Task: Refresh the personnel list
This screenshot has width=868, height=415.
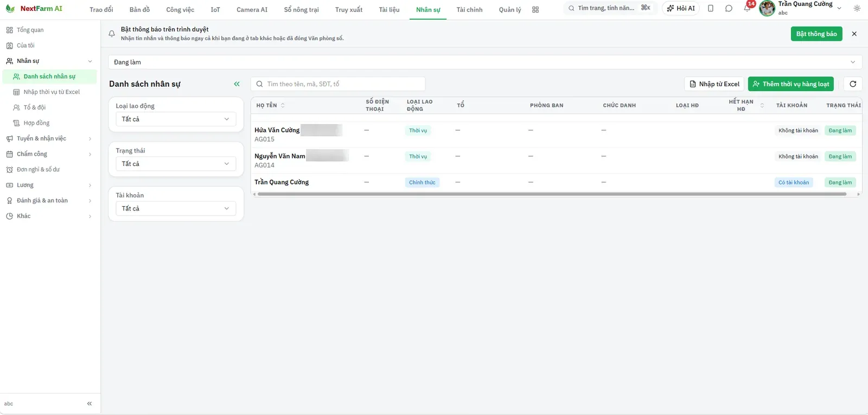Action: click(853, 84)
